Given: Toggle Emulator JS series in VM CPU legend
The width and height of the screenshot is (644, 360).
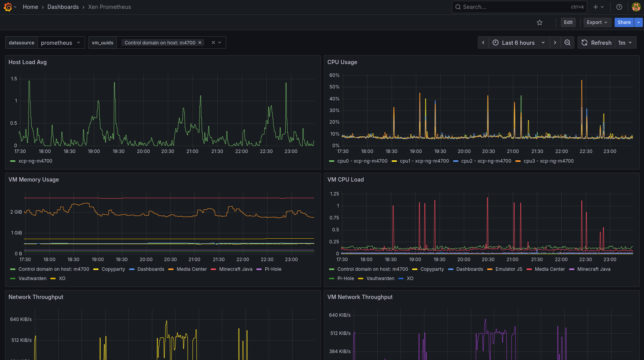Looking at the screenshot, I should [x=509, y=269].
